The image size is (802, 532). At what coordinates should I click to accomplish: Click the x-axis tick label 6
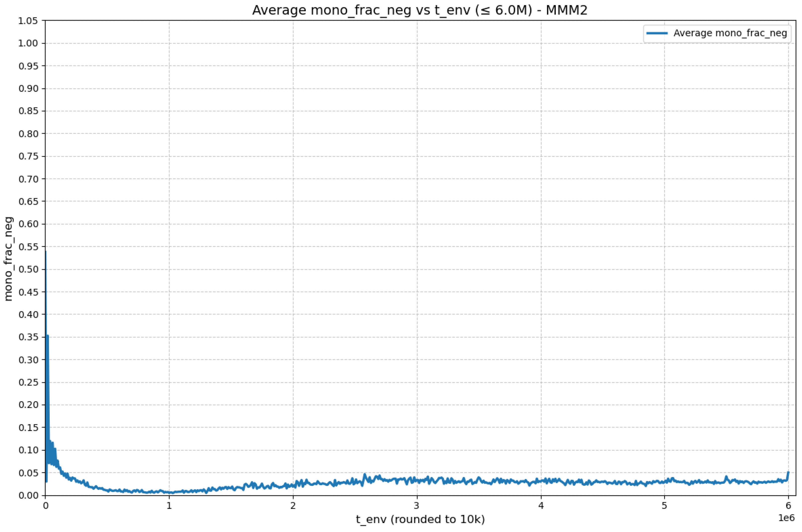coord(788,506)
